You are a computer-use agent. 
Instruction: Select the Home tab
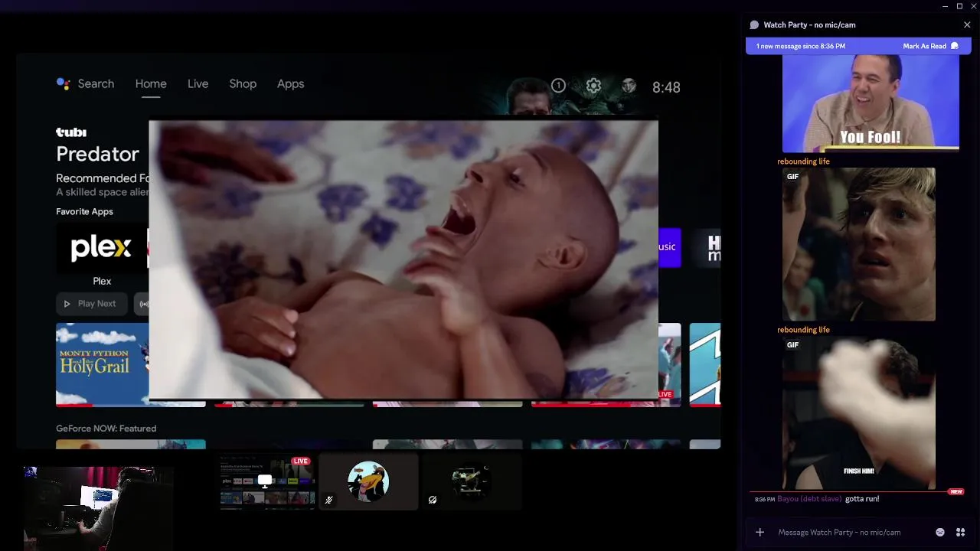(151, 84)
